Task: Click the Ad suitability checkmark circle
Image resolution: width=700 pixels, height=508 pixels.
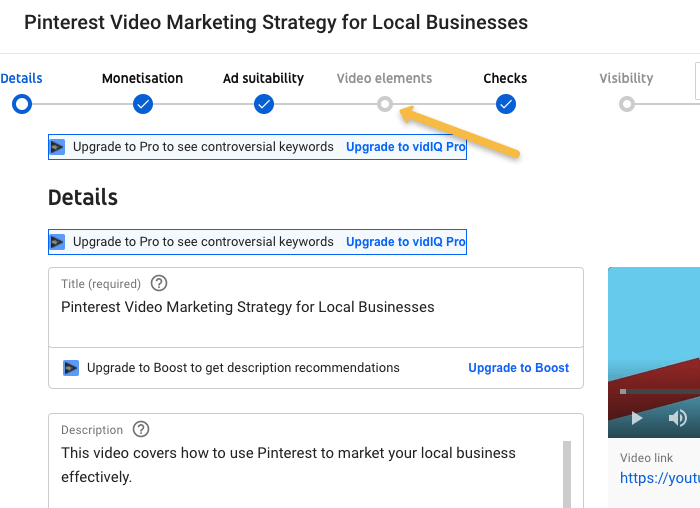Action: point(264,104)
